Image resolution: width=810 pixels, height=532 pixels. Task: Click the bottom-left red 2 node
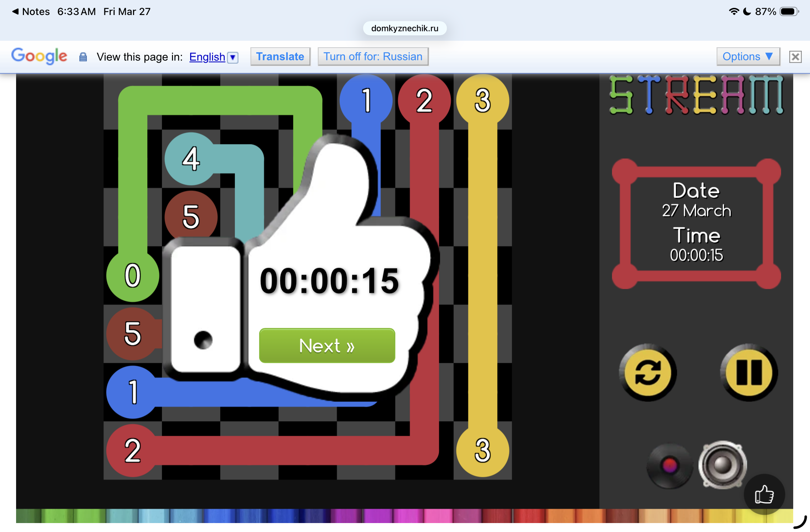coord(133,450)
